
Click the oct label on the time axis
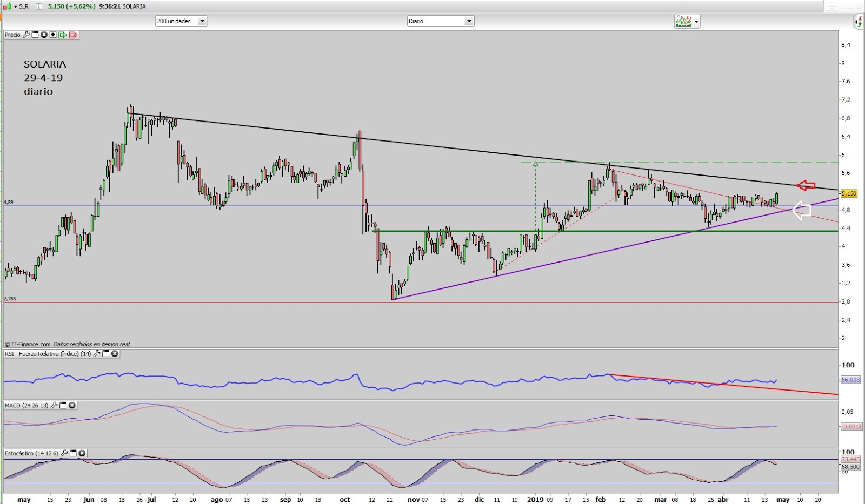(344, 499)
